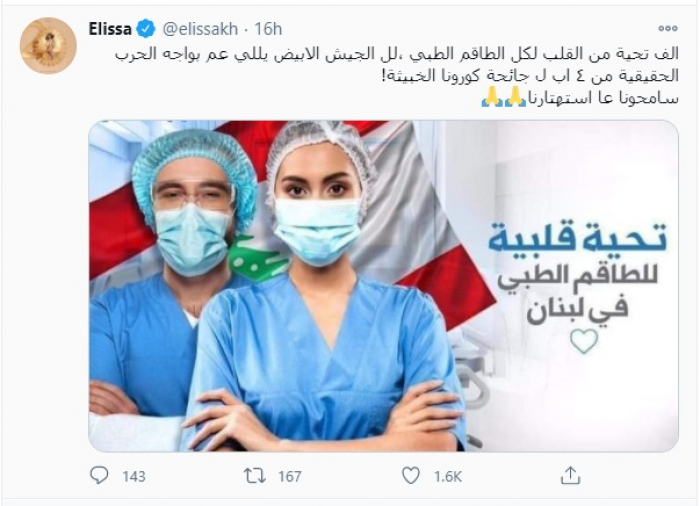This screenshot has width=700, height=506.
Task: Click the 16h timestamp
Action: [268, 29]
